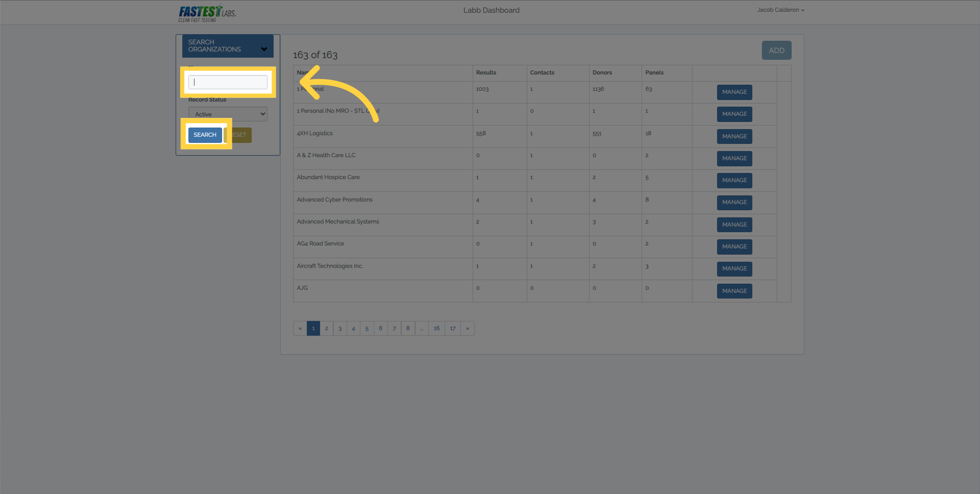
Task: Collapse the Search Organizations panel chevron
Action: pos(264,49)
